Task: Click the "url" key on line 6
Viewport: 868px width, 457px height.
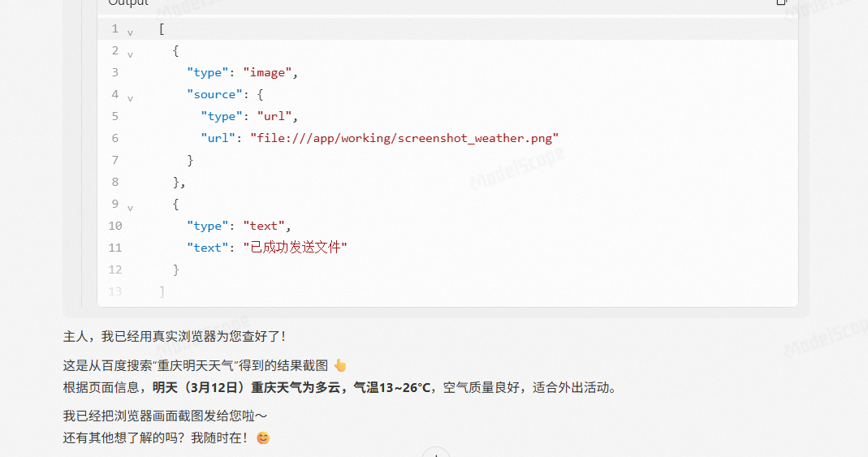Action: pyautogui.click(x=218, y=138)
